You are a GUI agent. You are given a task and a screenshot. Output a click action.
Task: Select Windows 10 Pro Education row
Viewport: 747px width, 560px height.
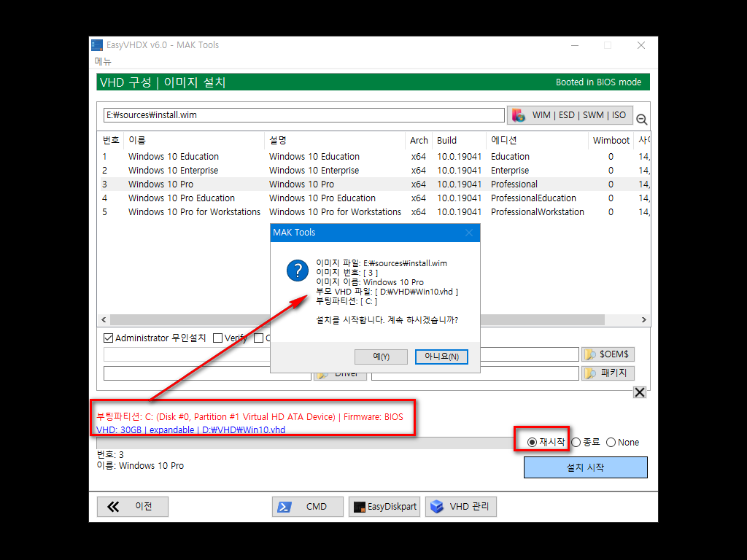[x=374, y=198]
